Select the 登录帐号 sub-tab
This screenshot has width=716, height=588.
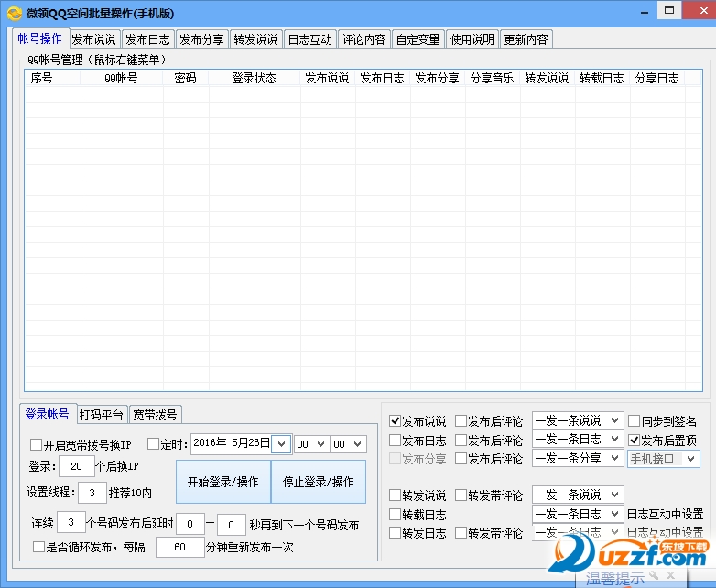pos(47,414)
